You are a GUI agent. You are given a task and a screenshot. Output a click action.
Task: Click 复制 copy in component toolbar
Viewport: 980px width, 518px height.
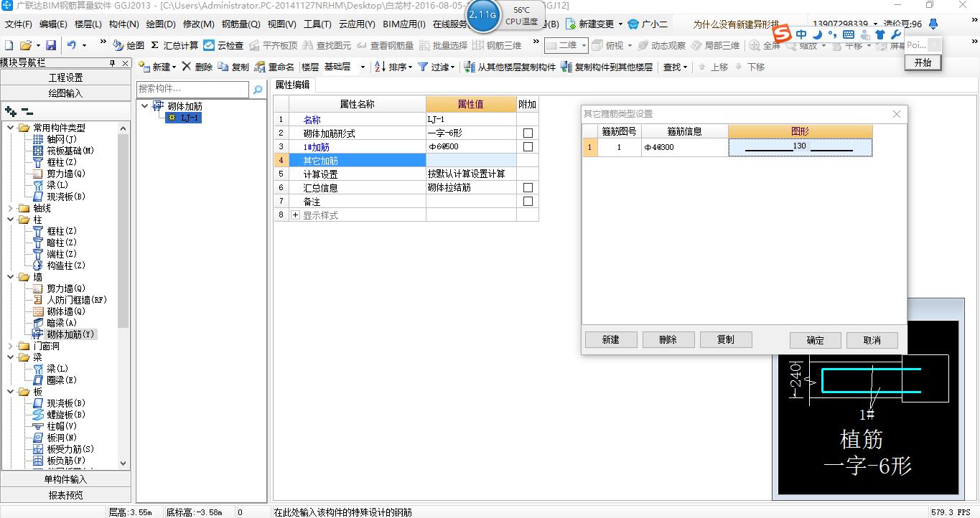(x=233, y=67)
